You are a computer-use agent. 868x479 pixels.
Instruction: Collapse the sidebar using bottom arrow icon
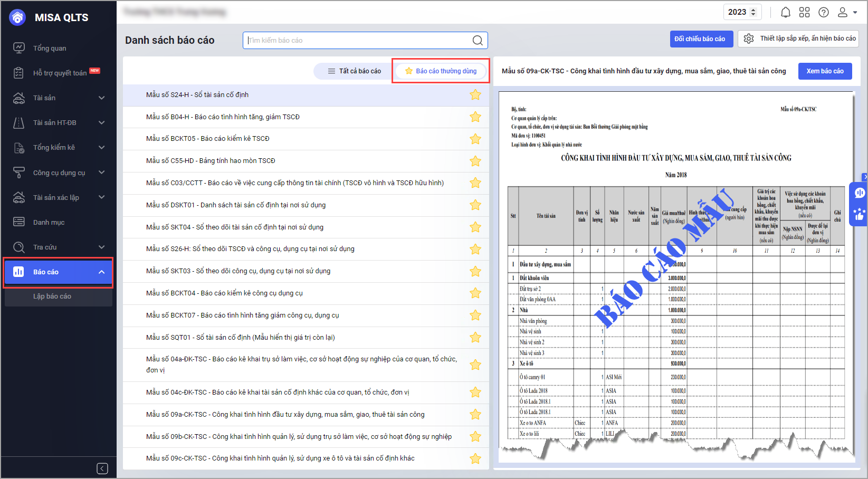[x=102, y=468]
